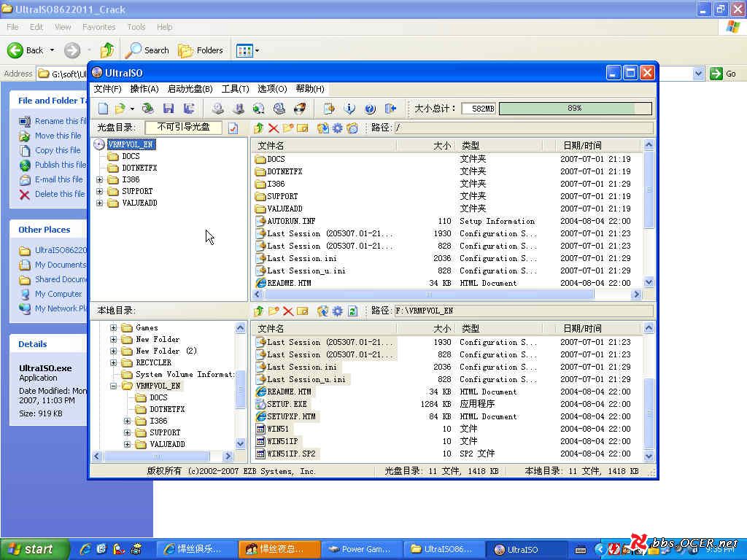Viewport: 747px width, 560px height.
Task: Select AUTORUN.INF in the disc file list
Action: coord(291,221)
